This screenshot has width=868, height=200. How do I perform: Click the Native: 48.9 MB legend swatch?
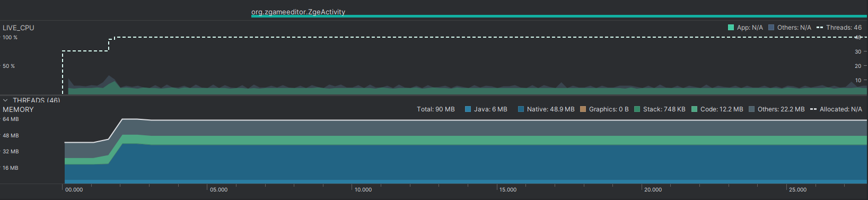click(521, 109)
